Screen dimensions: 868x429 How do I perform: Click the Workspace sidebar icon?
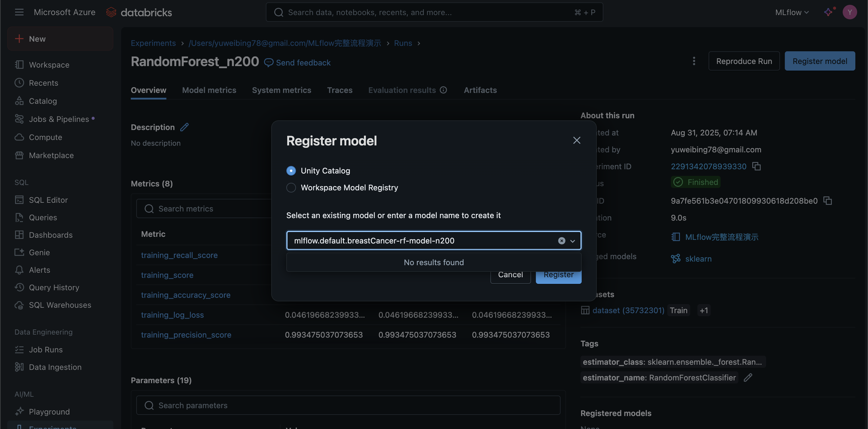(x=19, y=65)
